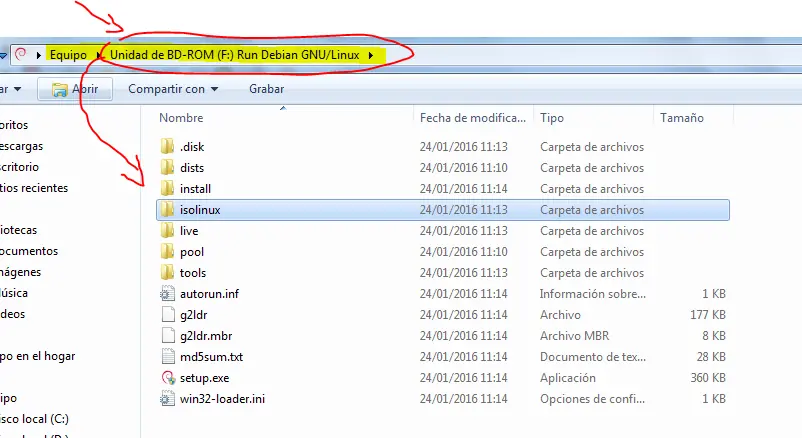Screen dimensions: 802x438
Task: Open Documentos in the navigation pane
Action: tap(29, 251)
